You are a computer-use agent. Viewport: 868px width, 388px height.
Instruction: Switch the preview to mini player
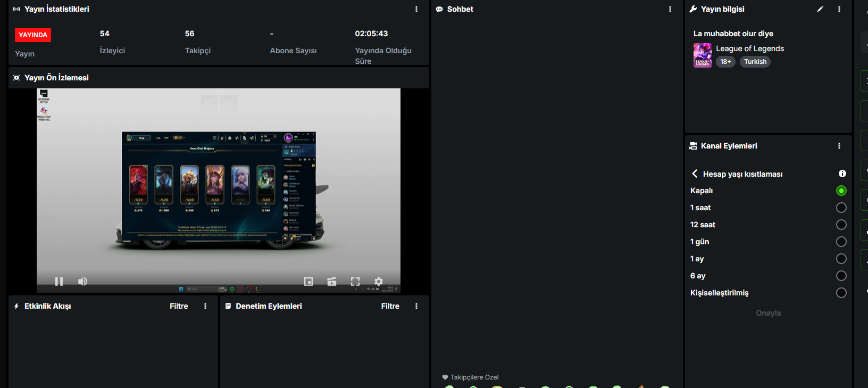(308, 282)
